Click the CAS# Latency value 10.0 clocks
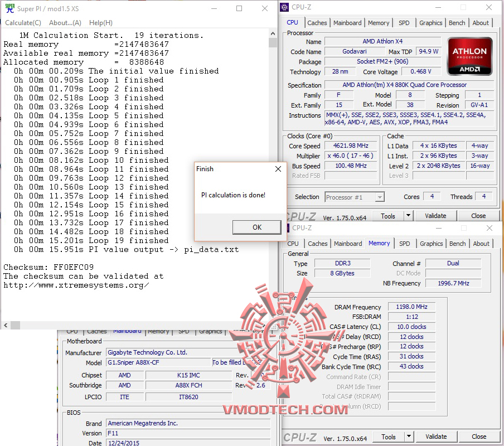Viewport: 504px width, 446px height. click(x=412, y=327)
